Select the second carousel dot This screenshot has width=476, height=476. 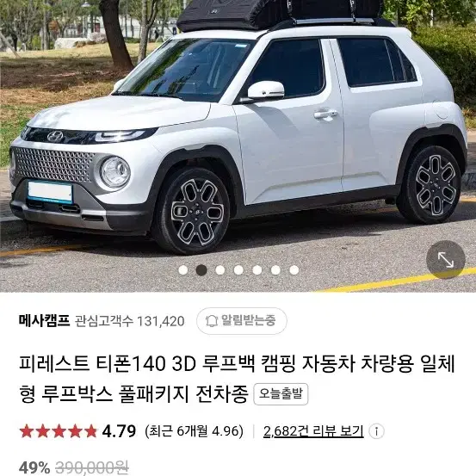tap(201, 270)
